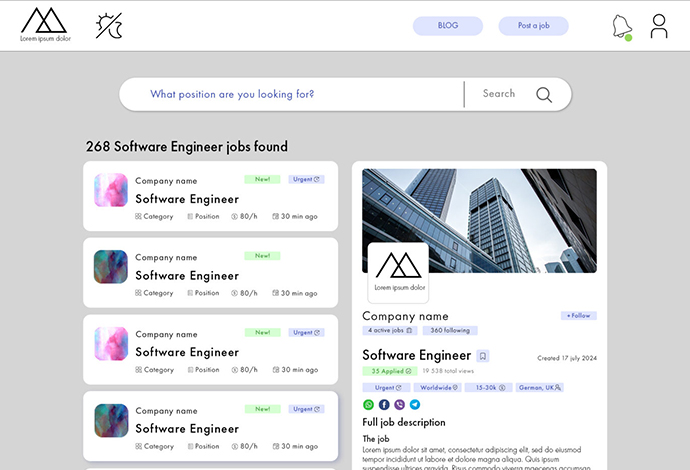This screenshot has width=690, height=470.
Task: Click the New! tag on the card without an Urgent tag
Action: (x=262, y=256)
